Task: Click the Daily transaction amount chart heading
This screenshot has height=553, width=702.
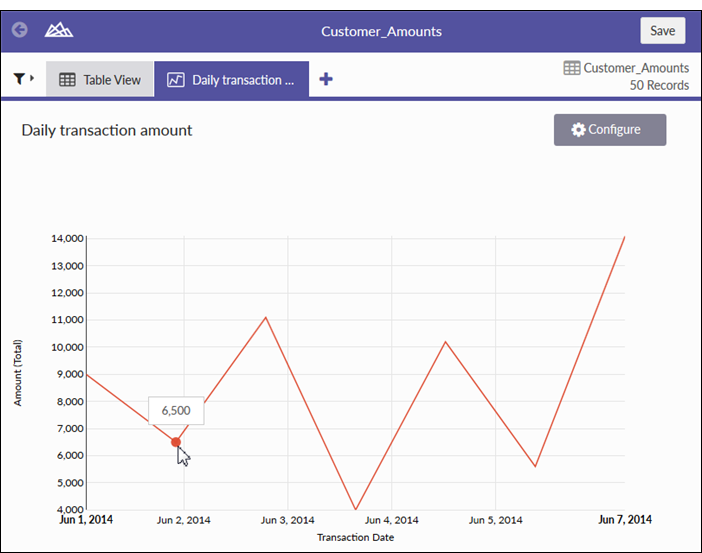Action: [107, 130]
